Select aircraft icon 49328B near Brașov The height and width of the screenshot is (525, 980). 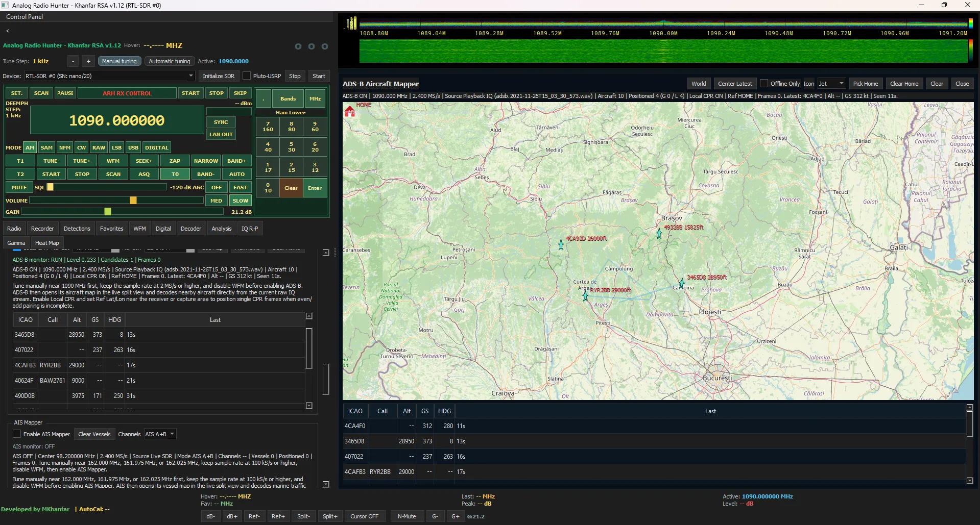659,233
